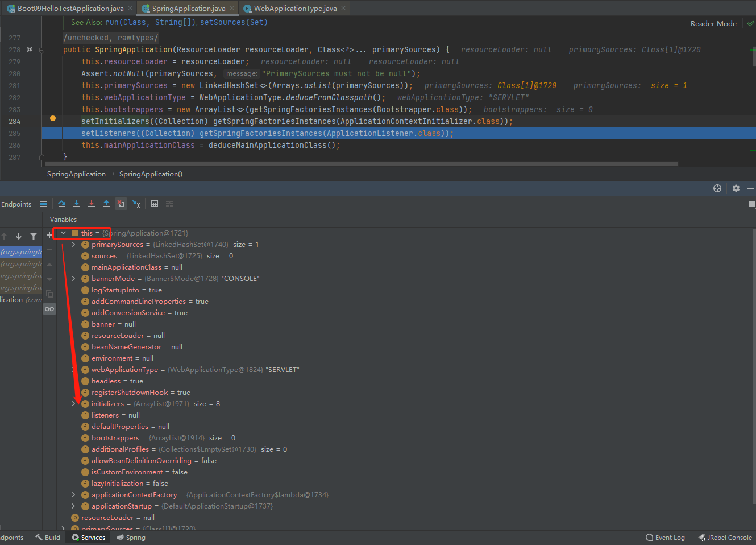Hide the Services panel with minus icon
The image size is (756, 545).
pos(751,188)
